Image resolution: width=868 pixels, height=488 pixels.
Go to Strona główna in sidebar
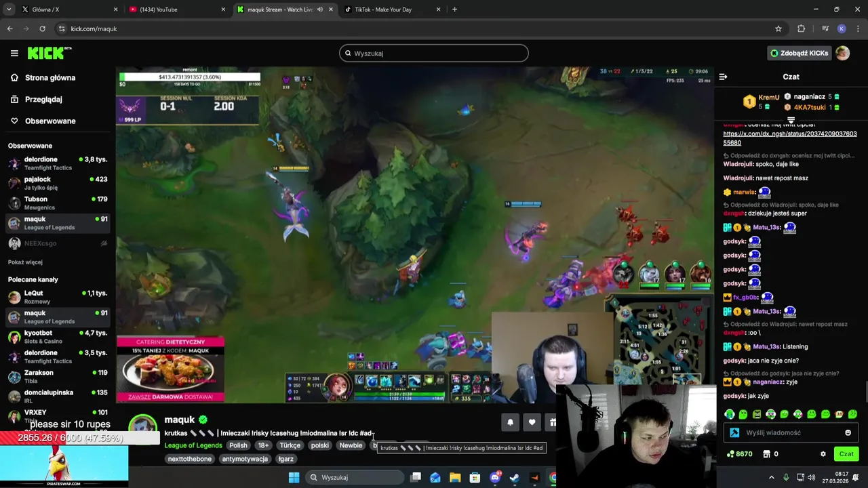click(x=50, y=77)
